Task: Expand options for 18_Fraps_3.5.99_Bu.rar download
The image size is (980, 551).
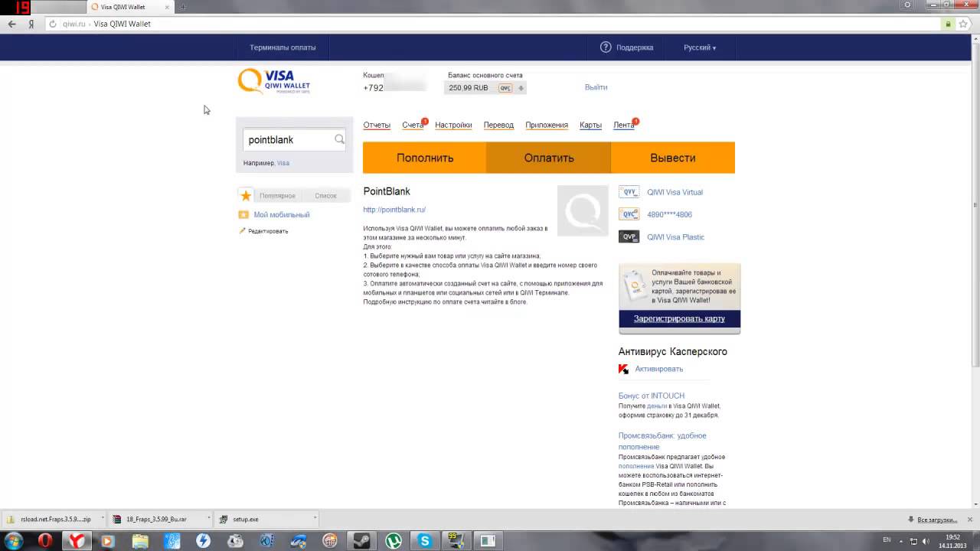Action: point(209,519)
